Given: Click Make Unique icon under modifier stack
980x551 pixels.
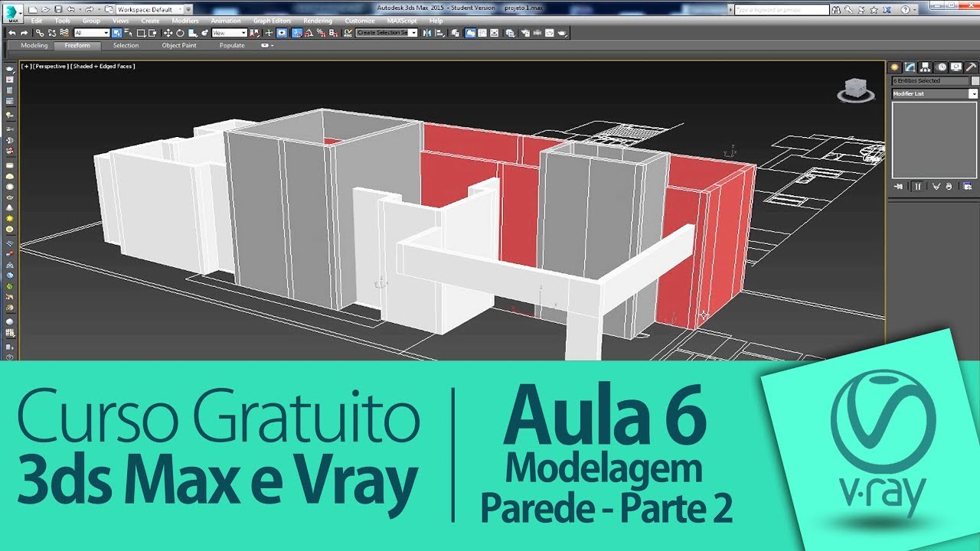Looking at the screenshot, I should 936,187.
